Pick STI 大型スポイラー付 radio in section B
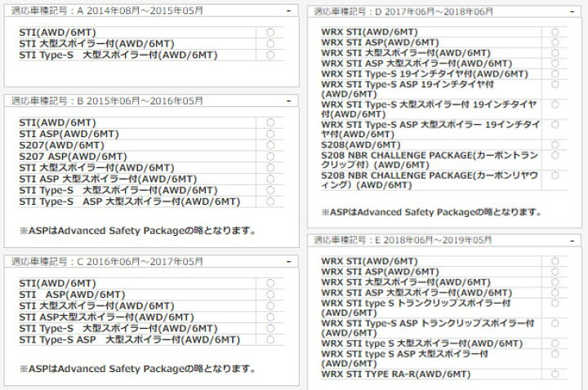 click(270, 167)
